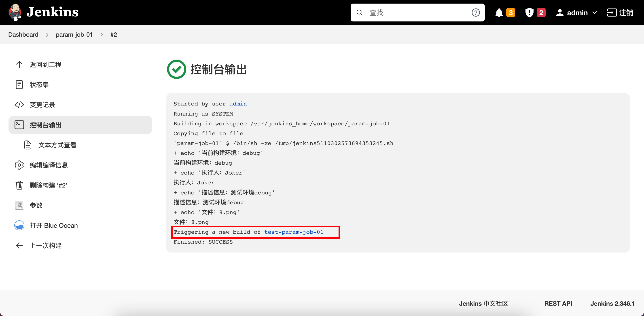
Task: Click the gear icon for editing build info
Action: (x=19, y=165)
